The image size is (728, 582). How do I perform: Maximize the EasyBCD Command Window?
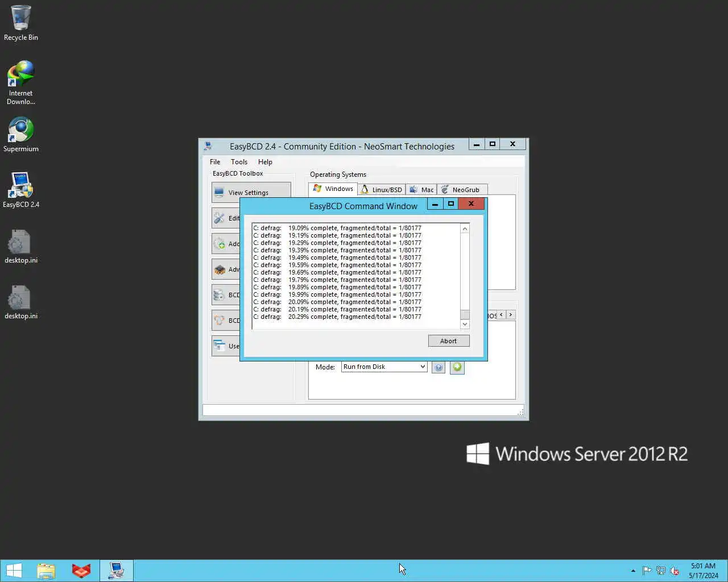click(x=451, y=203)
